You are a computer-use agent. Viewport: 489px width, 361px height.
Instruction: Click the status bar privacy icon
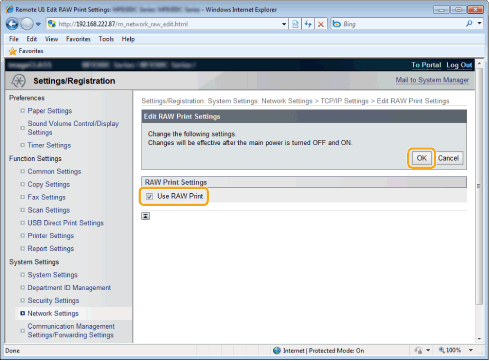coord(418,350)
